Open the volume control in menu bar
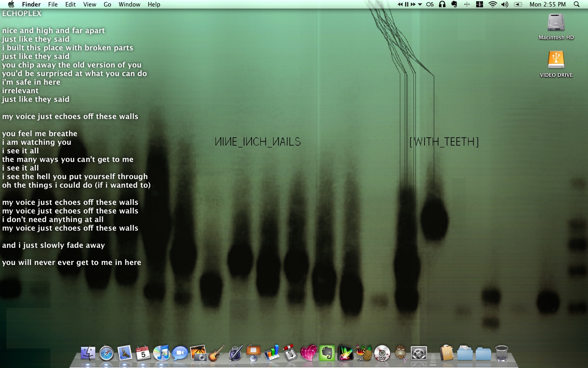The image size is (588, 368). click(505, 4)
